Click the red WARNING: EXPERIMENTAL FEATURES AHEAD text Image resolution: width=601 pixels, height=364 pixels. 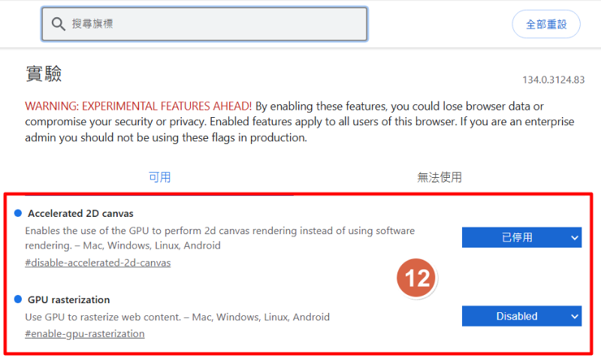[x=138, y=106]
